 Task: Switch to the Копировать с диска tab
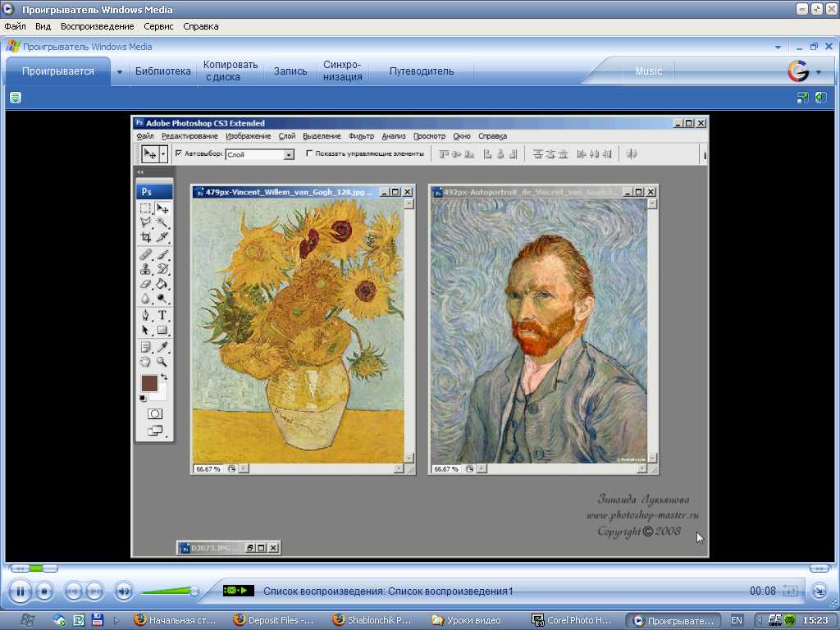231,71
